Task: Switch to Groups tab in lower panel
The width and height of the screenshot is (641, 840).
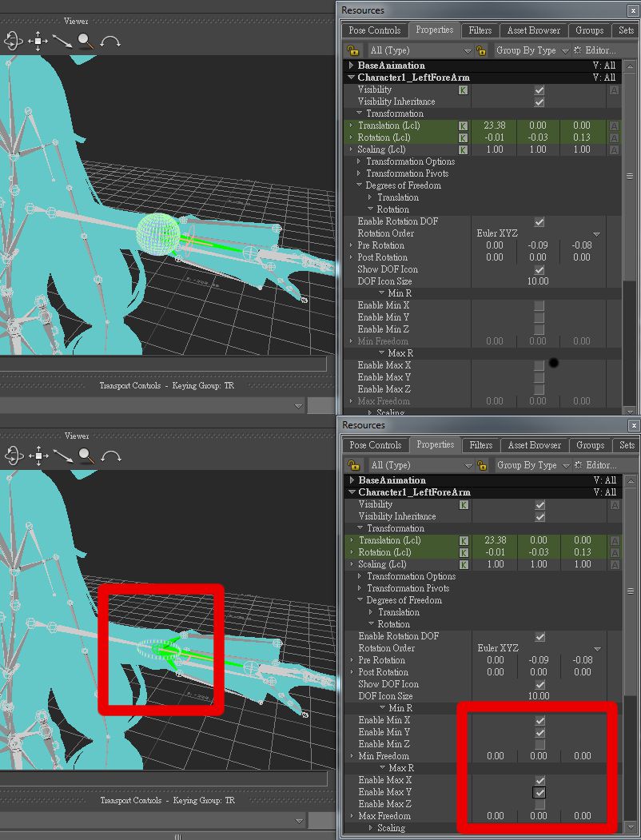Action: click(x=590, y=445)
